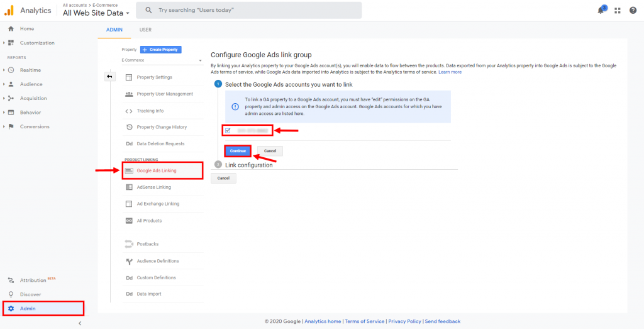Click the Google Analytics logo icon
Viewport: 644px width, 329px height.
[9, 10]
